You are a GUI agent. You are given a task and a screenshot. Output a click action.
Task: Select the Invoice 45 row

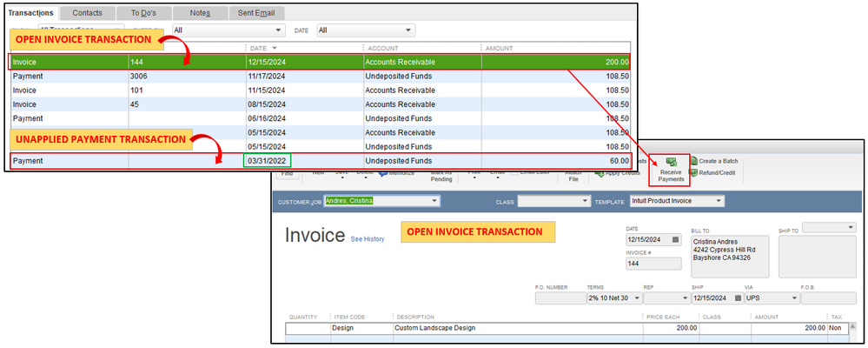click(x=320, y=104)
